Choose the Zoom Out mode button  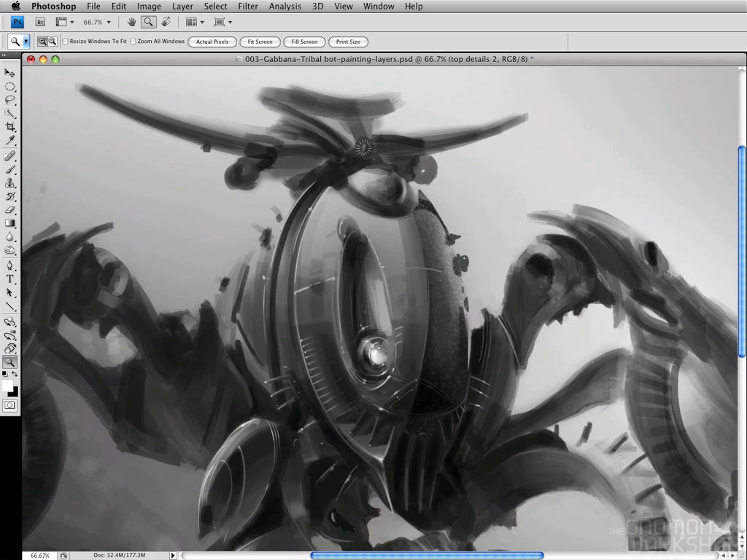52,42
